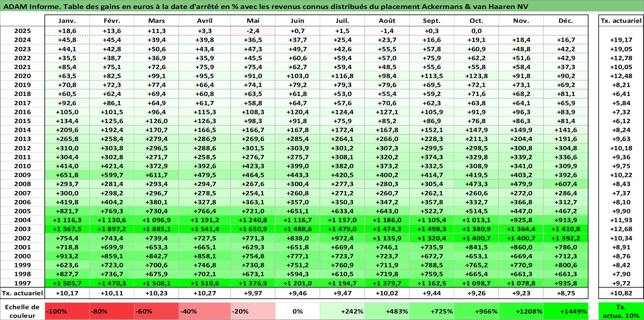Click the +10,27 April actuarial rate
Image resolution: width=644 pixels, height=320 pixels.
205,293
